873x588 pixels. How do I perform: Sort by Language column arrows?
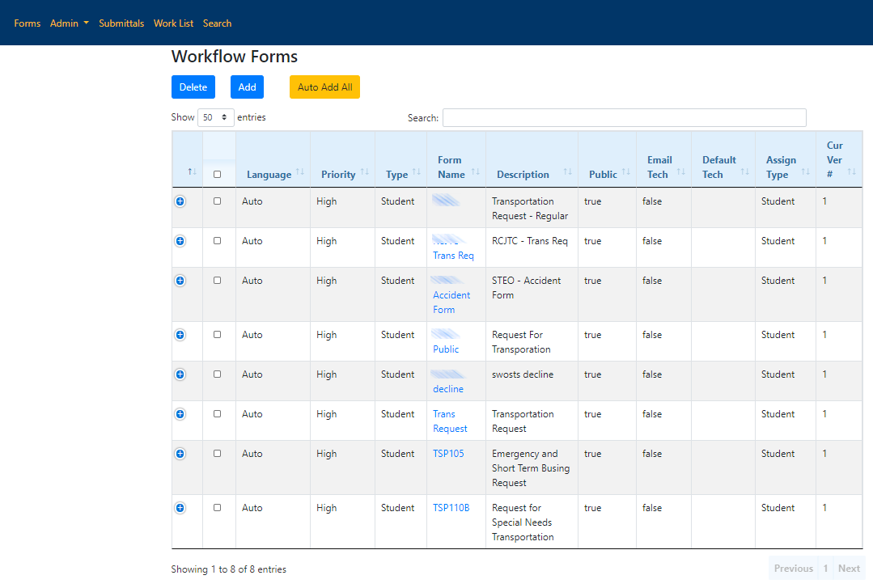(300, 172)
